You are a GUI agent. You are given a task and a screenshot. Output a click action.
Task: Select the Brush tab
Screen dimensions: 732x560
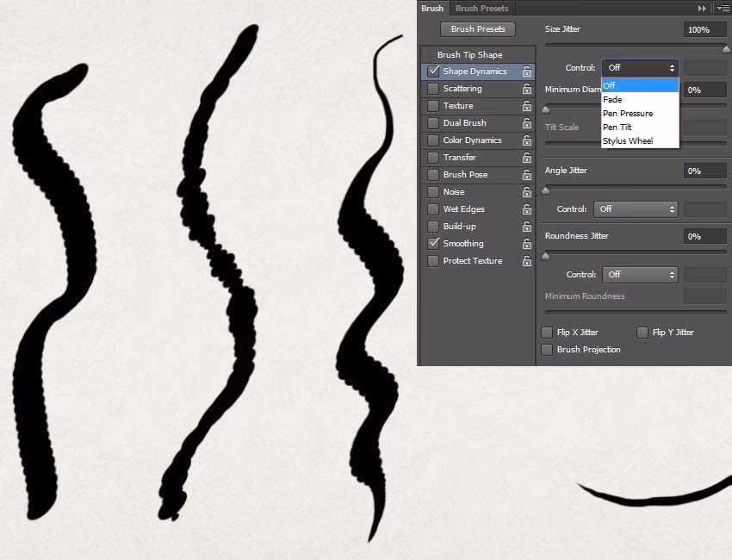(432, 8)
